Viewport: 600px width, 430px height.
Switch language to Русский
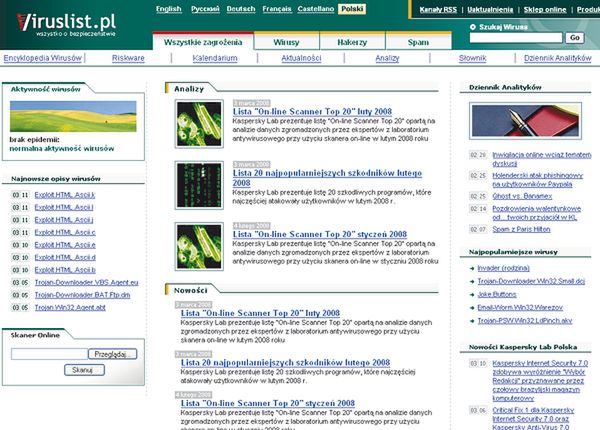205,9
